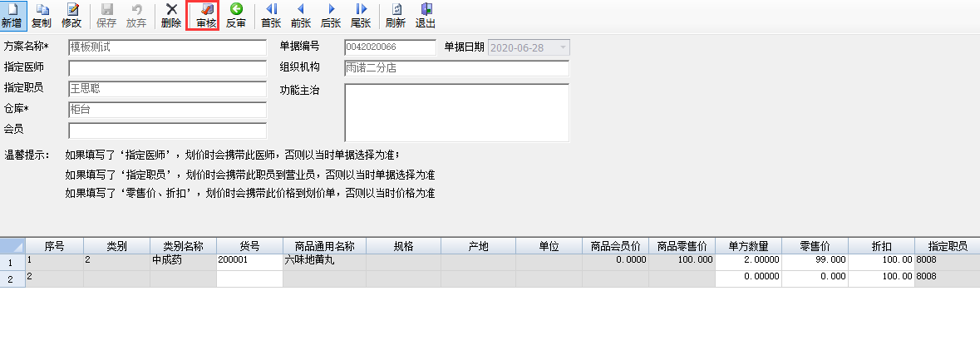The height and width of the screenshot is (350, 980).
Task: Click the 商品会员价 column header
Action: (616, 245)
